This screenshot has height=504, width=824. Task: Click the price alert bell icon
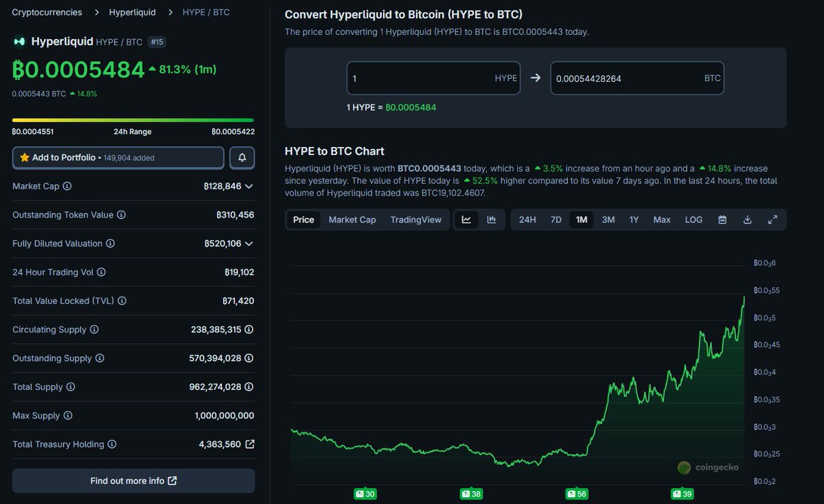(x=242, y=157)
